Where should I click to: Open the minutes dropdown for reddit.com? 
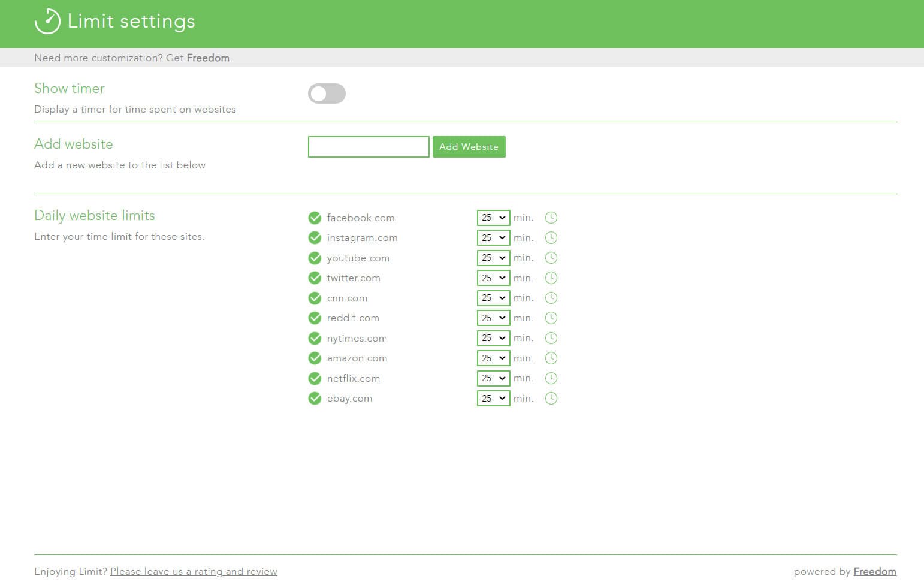click(x=493, y=318)
